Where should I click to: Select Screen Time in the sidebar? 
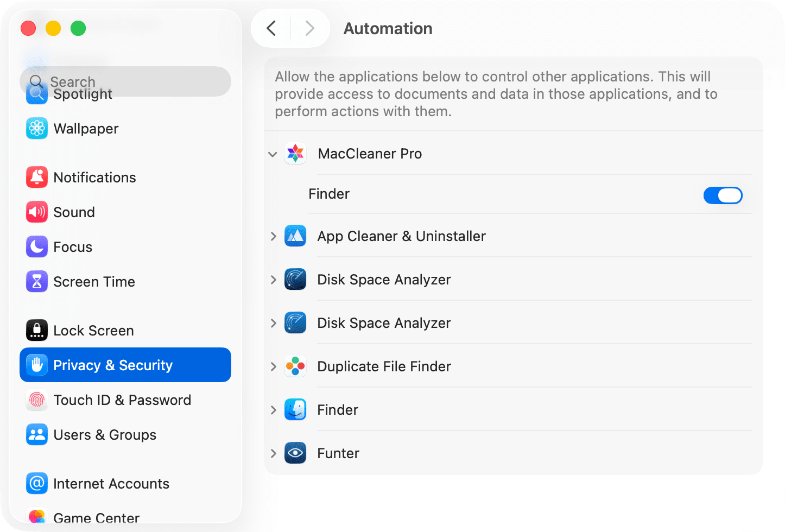tap(94, 282)
